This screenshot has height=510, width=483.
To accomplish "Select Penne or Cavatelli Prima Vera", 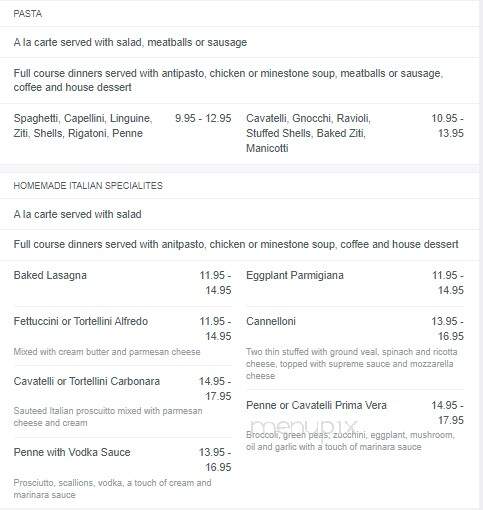I will [x=316, y=405].
